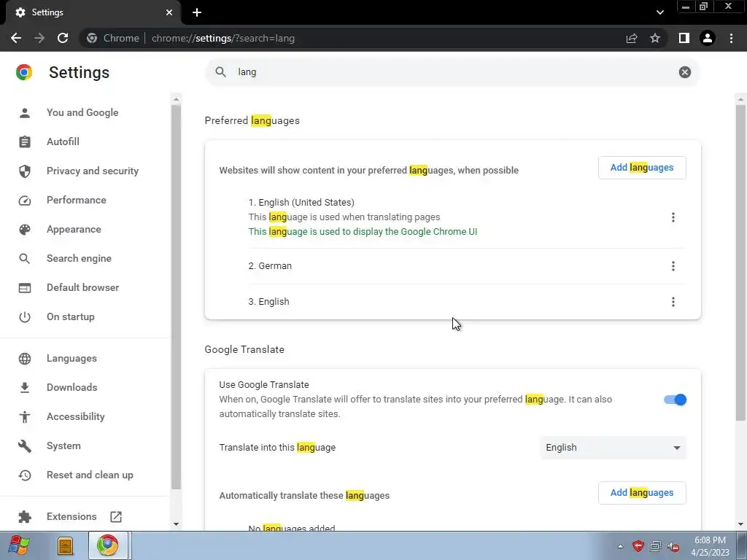Open Appearance settings section
The height and width of the screenshot is (560, 747).
point(74,229)
